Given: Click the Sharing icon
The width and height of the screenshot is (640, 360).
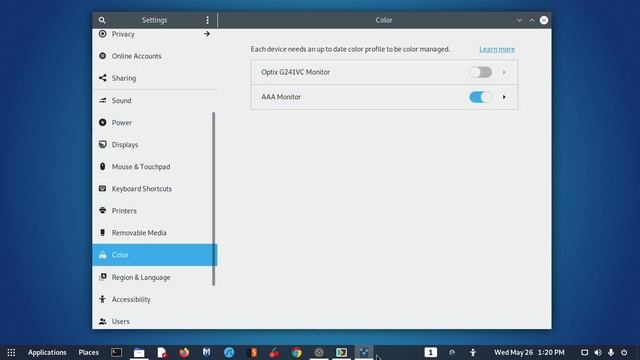Looking at the screenshot, I should 102,78.
